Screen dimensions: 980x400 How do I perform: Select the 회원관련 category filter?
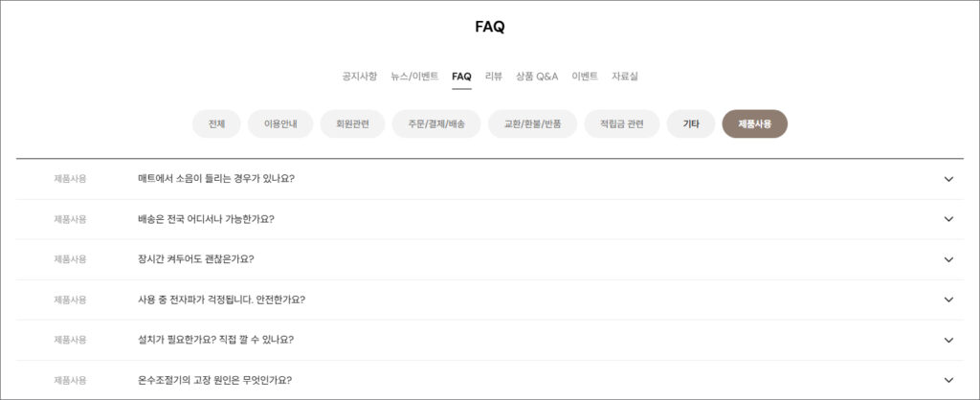(352, 124)
